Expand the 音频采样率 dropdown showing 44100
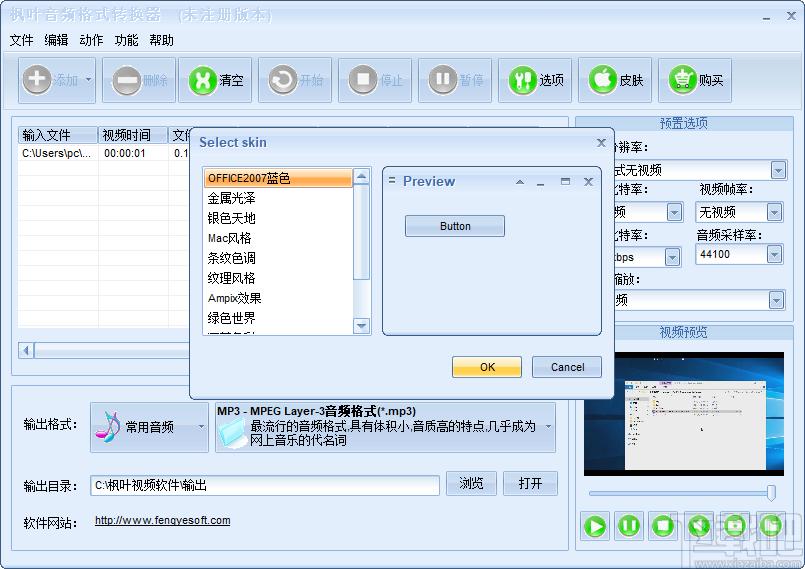Screen dimensions: 805x569 (x=774, y=254)
